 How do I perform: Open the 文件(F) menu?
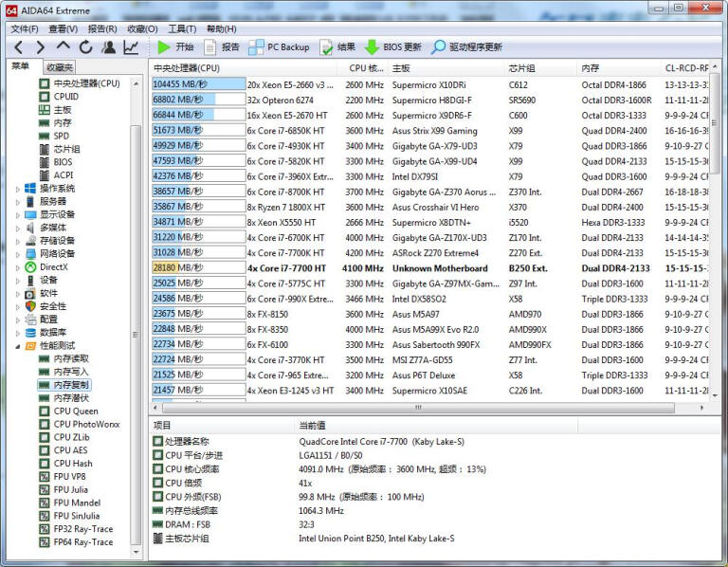(x=25, y=28)
